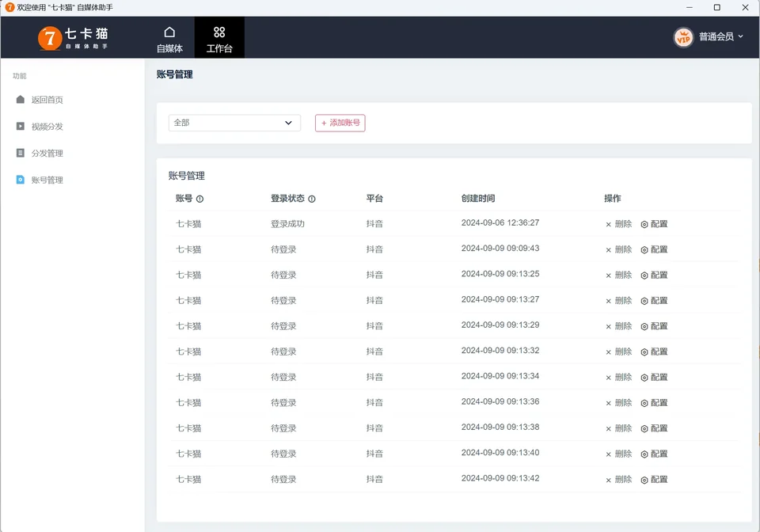The width and height of the screenshot is (760, 532).
Task: Open the 全部 platform filter dropdown
Action: (234, 123)
